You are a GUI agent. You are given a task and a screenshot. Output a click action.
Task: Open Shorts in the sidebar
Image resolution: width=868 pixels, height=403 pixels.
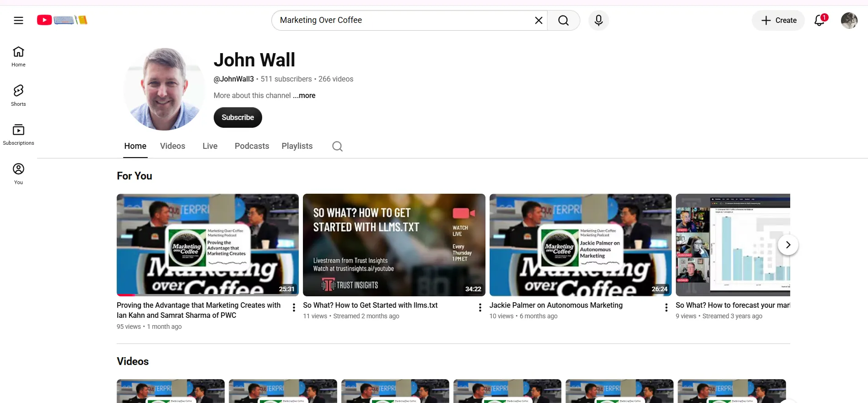click(x=18, y=96)
